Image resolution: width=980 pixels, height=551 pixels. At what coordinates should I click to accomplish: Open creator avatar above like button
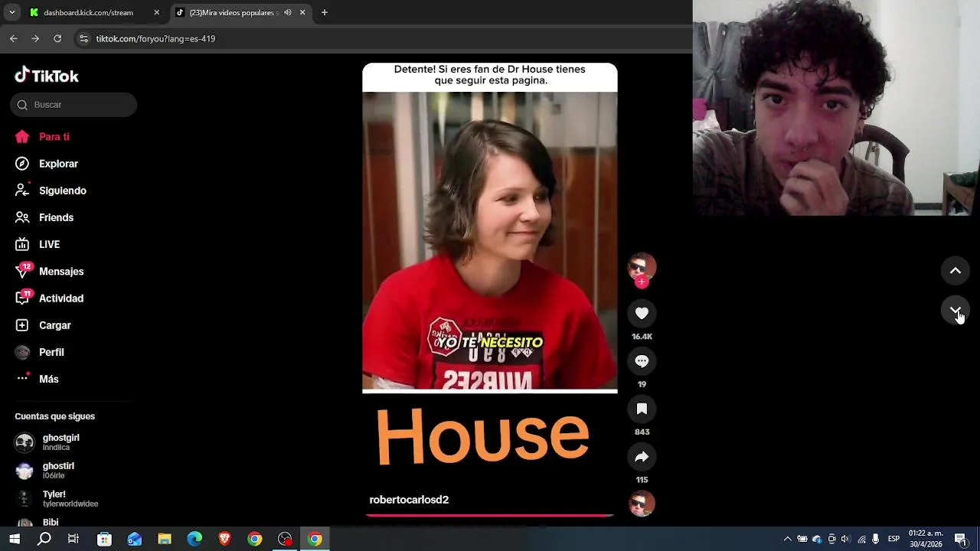tap(642, 266)
